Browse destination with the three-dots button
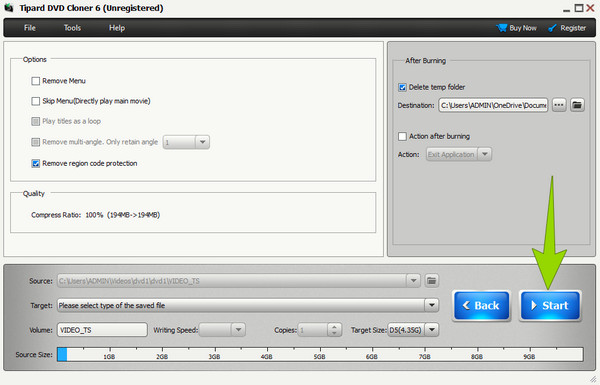Image resolution: width=600 pixels, height=385 pixels. coord(559,105)
